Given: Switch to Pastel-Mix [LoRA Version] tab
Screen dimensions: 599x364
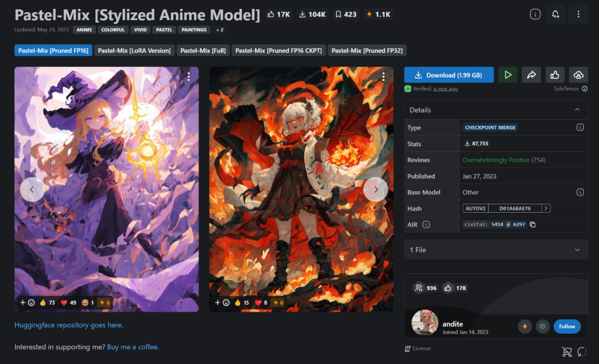Looking at the screenshot, I should (134, 50).
